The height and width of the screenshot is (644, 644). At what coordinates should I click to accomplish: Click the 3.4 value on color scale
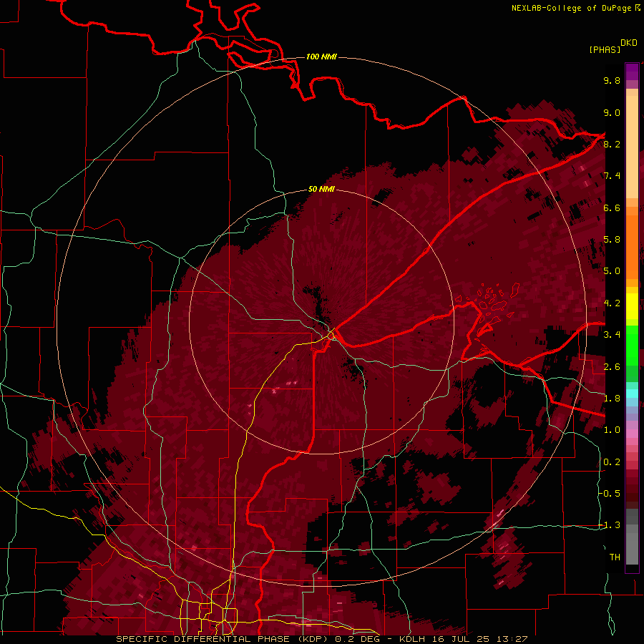pos(612,335)
